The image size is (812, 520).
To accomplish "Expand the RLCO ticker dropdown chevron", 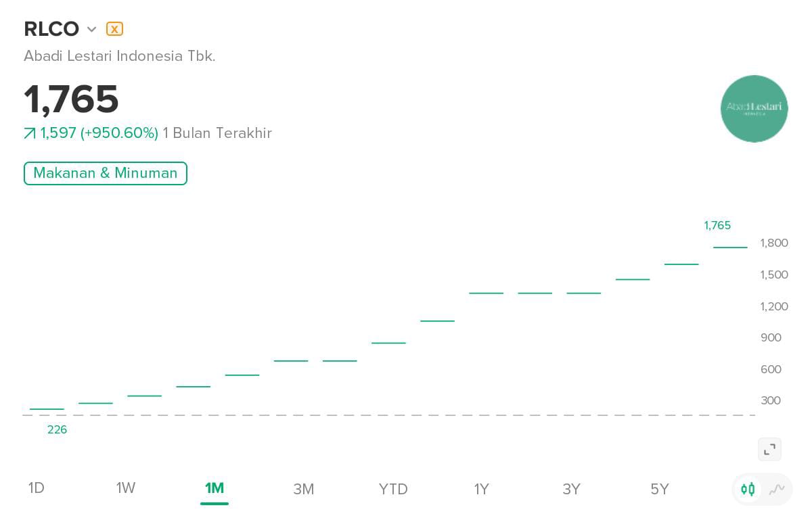I will coord(92,30).
